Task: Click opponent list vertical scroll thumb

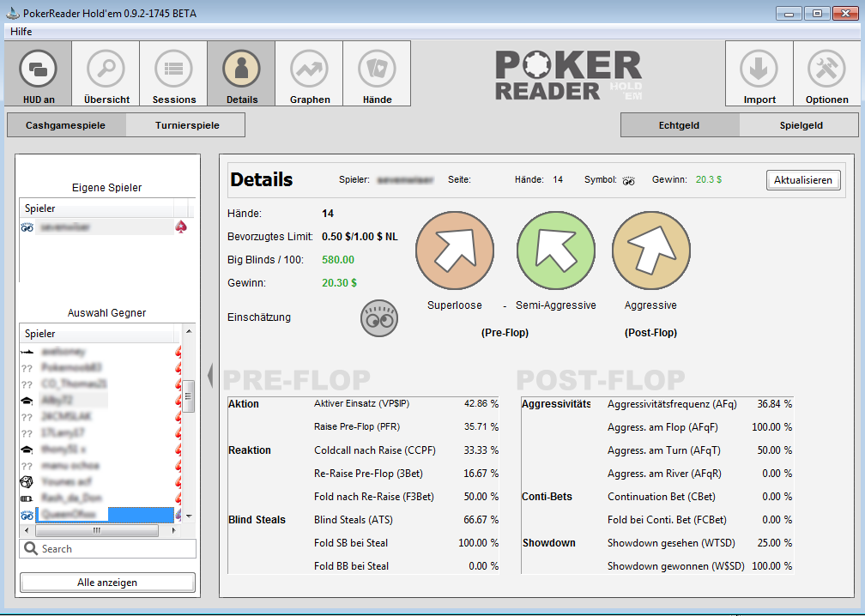Action: click(189, 396)
